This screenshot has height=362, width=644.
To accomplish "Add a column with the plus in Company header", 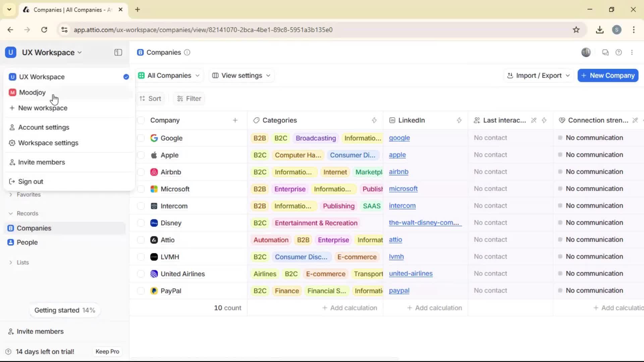I will (235, 120).
